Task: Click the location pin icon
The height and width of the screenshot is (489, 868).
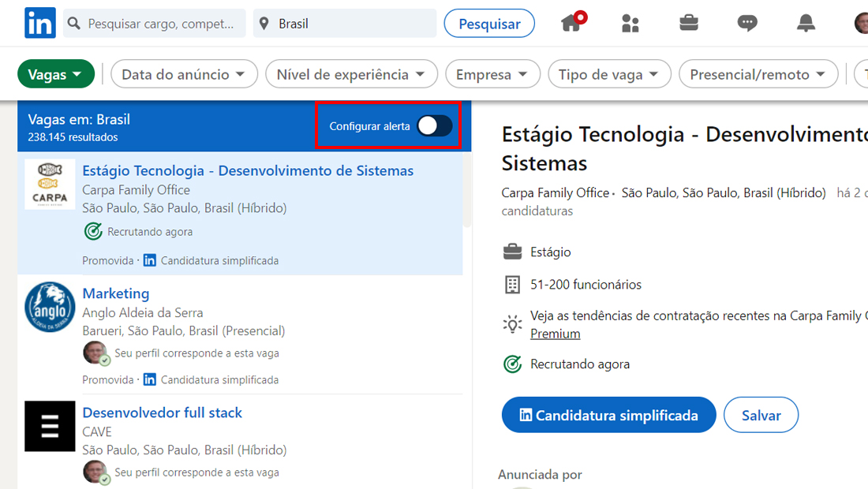Action: coord(264,23)
